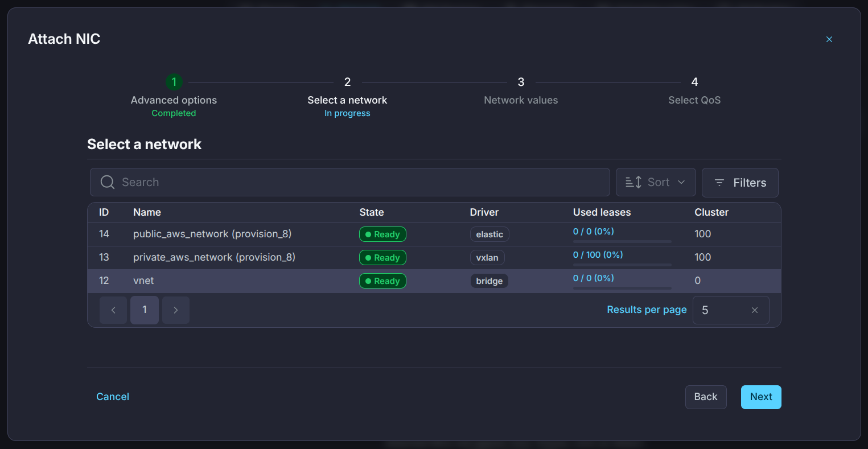This screenshot has height=449, width=868.
Task: Click the Used leases column header
Action: click(x=602, y=212)
